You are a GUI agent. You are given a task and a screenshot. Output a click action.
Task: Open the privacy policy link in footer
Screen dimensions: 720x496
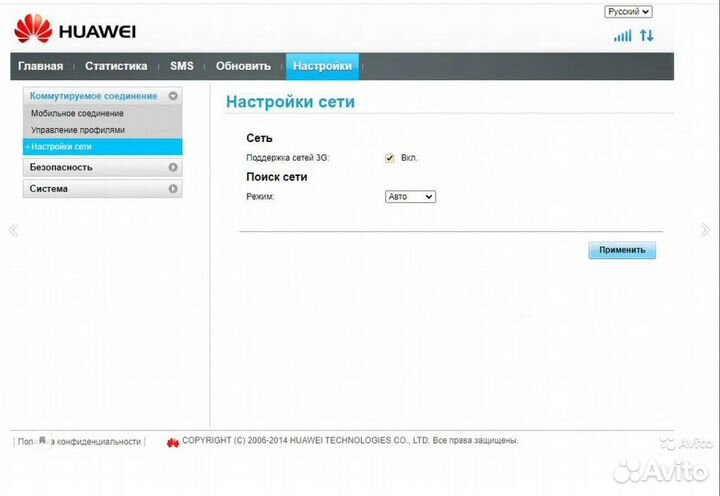78,441
